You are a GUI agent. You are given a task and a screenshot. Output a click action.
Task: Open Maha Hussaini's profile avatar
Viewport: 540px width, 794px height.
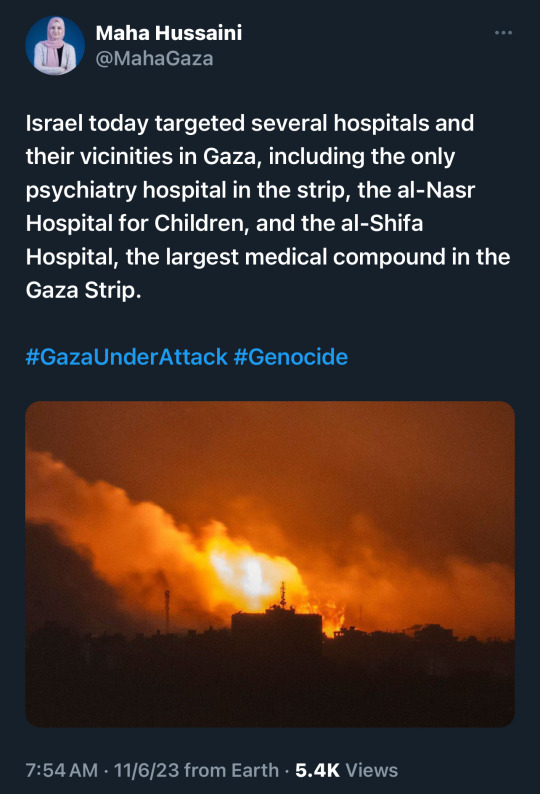point(55,46)
